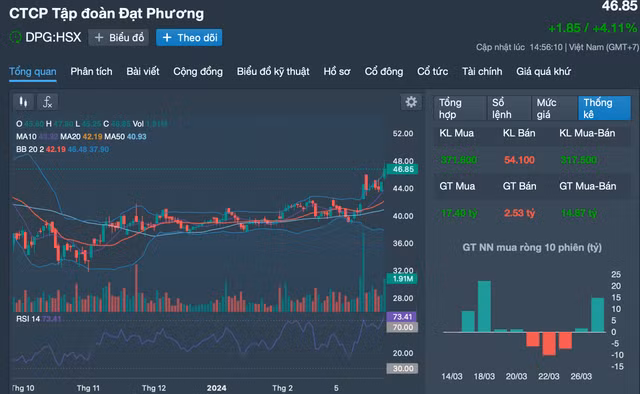Open the Tổng quan tab
Image resolution: width=640 pixels, height=394 pixels.
pyautogui.click(x=33, y=72)
